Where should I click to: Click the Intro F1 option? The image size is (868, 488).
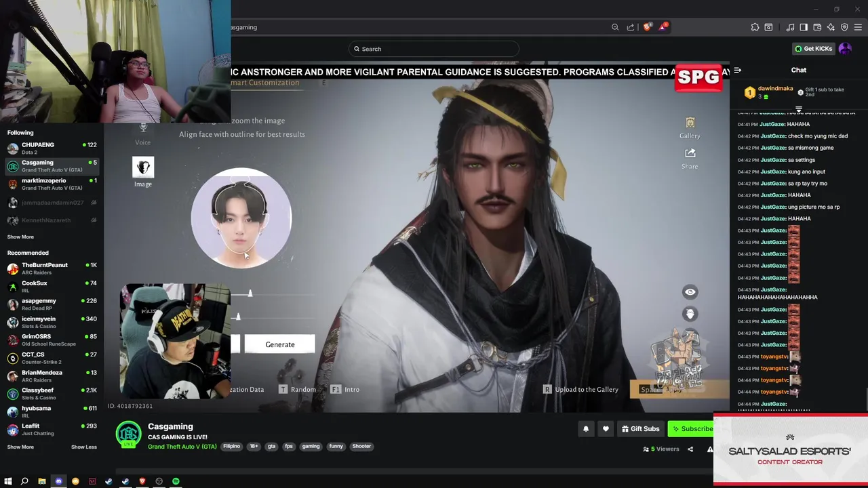[345, 389]
